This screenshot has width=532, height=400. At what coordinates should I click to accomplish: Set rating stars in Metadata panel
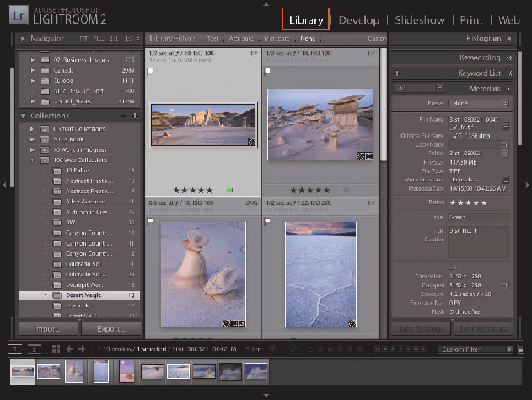[x=468, y=203]
